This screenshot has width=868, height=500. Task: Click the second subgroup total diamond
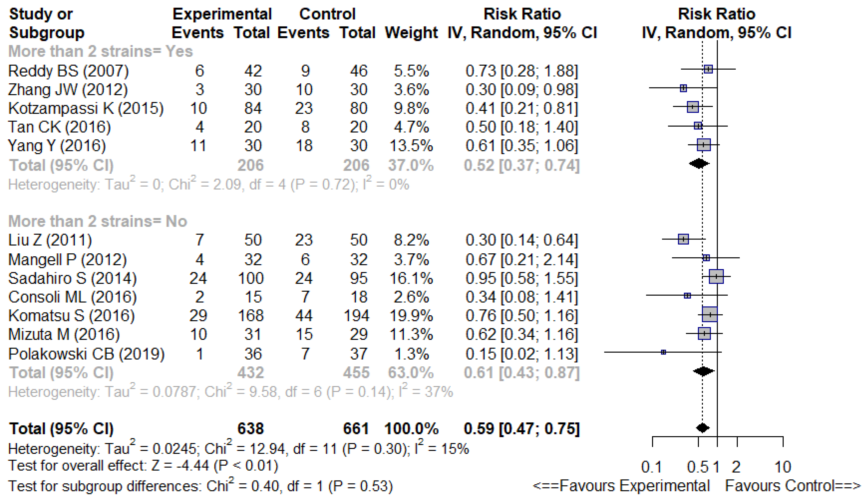(703, 371)
